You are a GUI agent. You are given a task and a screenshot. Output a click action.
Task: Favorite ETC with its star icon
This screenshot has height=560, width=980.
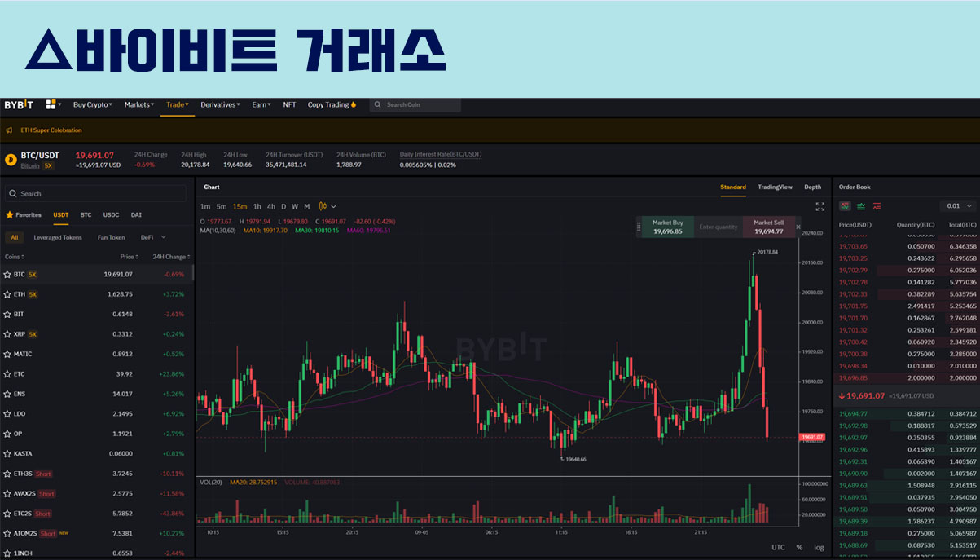(7, 374)
